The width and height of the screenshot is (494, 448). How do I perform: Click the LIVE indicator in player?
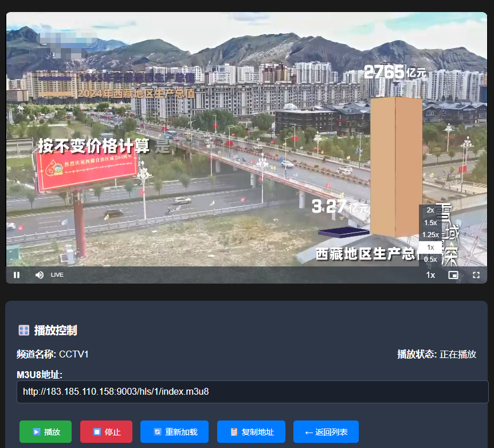click(57, 275)
